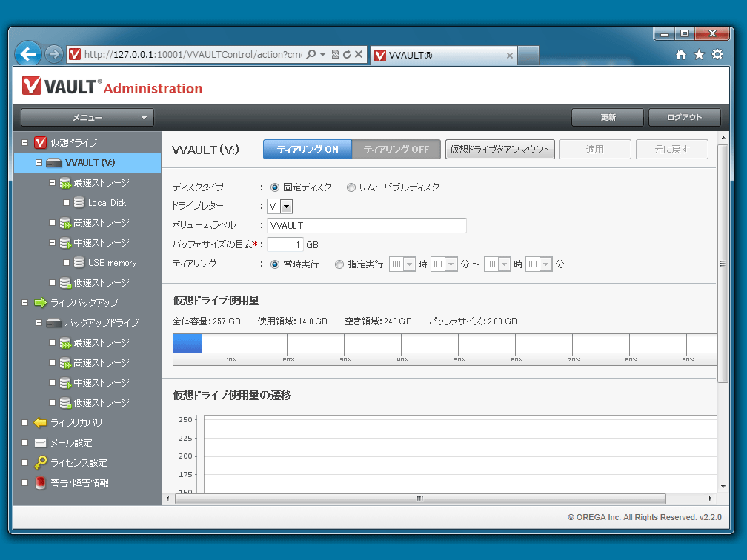
Task: Switch ティアリング OFF toggle
Action: (x=396, y=150)
